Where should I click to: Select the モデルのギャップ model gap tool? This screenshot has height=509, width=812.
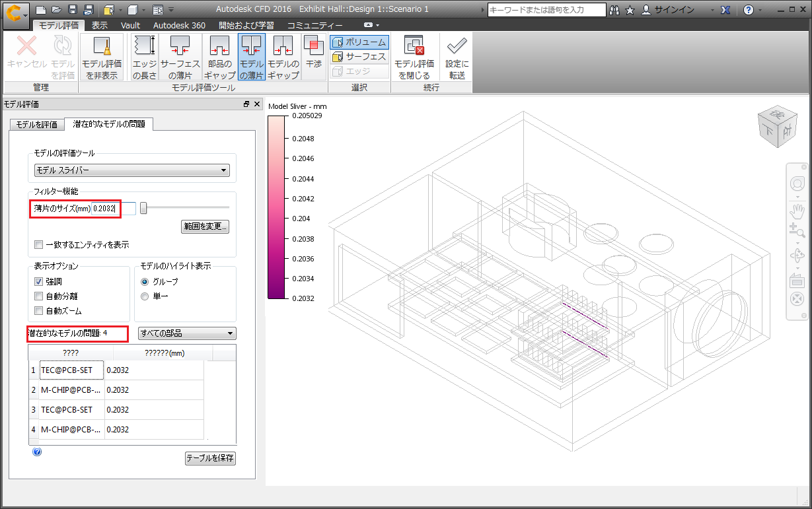point(283,57)
